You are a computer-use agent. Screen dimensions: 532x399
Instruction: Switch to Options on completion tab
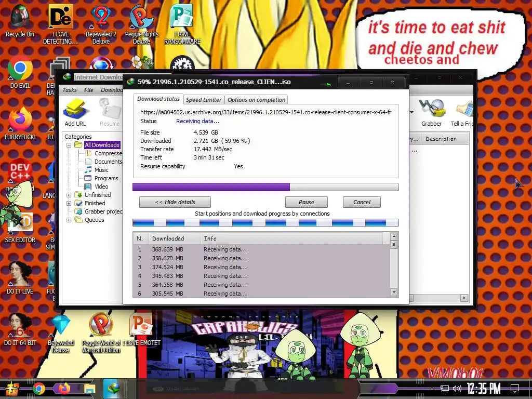point(256,100)
